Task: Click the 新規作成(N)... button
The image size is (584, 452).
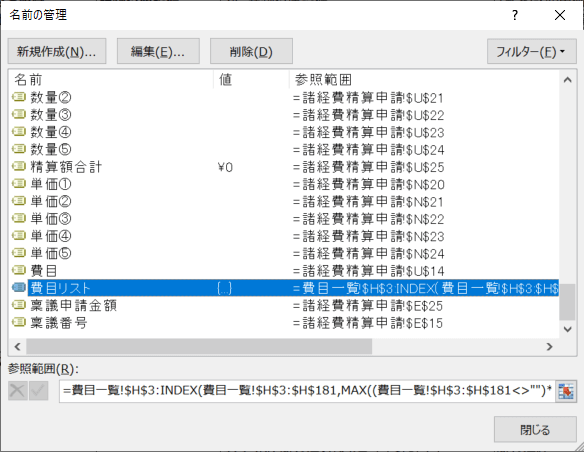Action: pyautogui.click(x=57, y=51)
